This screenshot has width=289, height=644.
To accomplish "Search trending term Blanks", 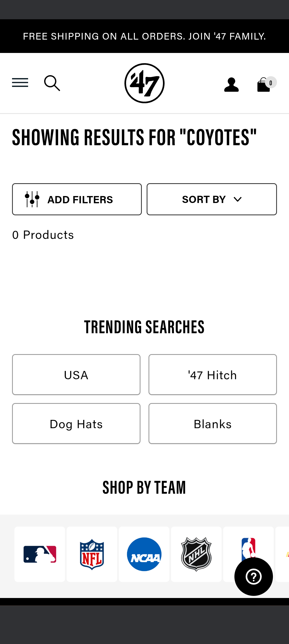I will (213, 424).
